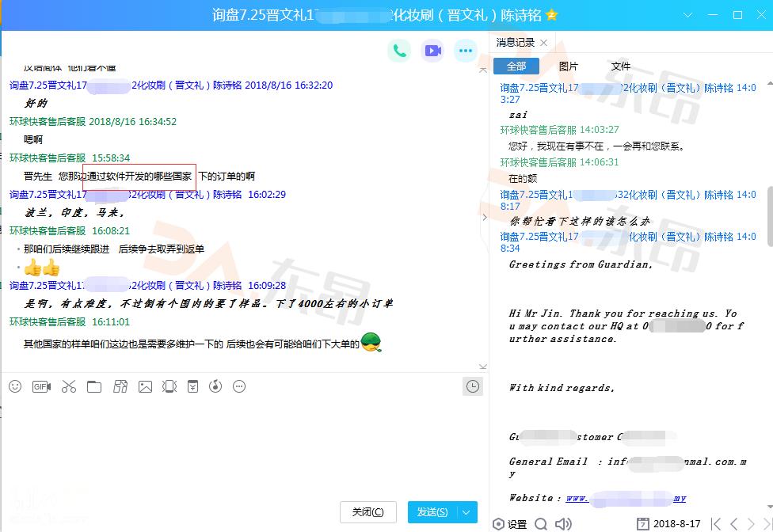Click the GIF recording icon
The width and height of the screenshot is (773, 532).
point(41,386)
